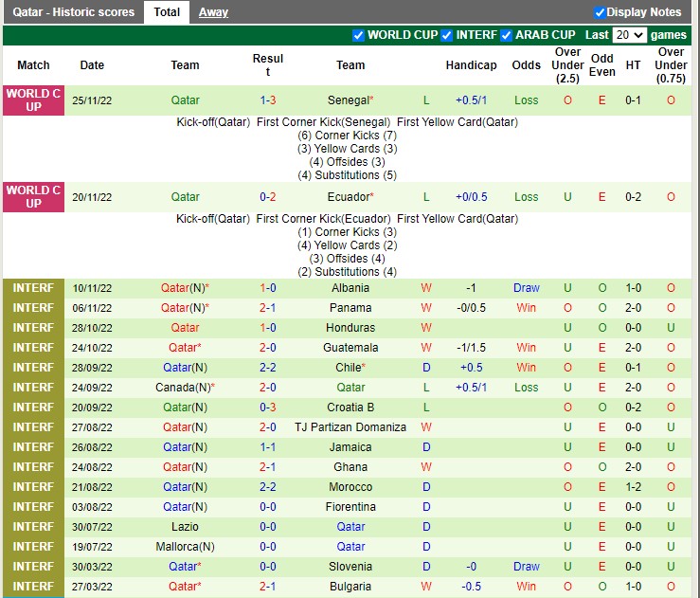700x598 pixels.
Task: Click Senegal team name in 25/11/22 row
Action: (x=349, y=100)
